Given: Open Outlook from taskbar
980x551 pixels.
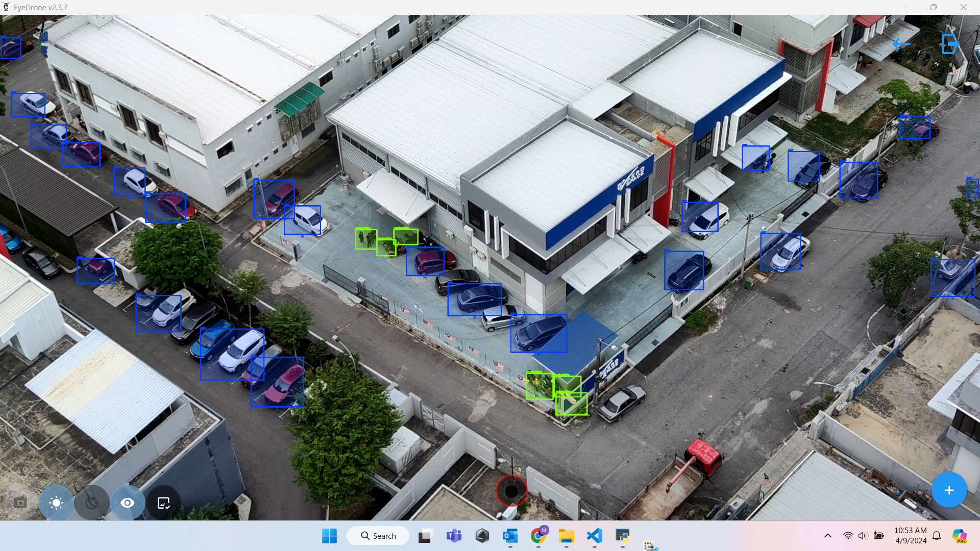Looking at the screenshot, I should click(x=510, y=536).
